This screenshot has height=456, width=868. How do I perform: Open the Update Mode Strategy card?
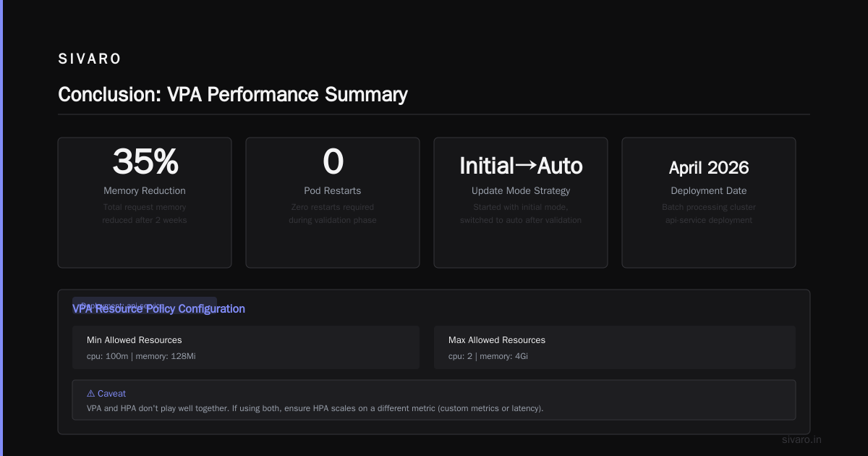521,203
